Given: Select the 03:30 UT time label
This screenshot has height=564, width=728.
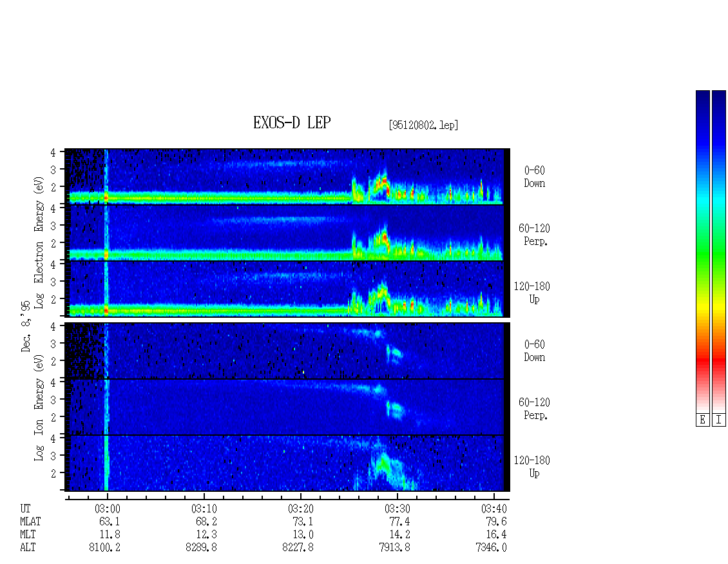Looking at the screenshot, I should point(397,509).
